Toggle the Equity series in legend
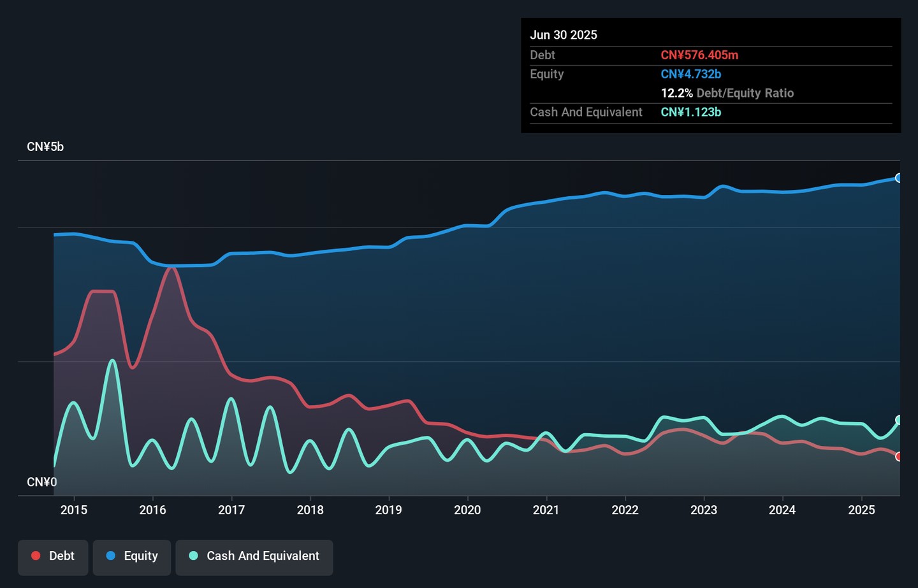918x588 pixels. pos(132,556)
